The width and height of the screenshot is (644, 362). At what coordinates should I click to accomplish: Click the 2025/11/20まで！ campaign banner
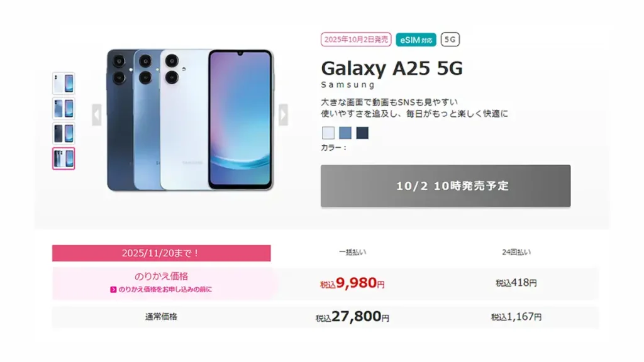pos(162,253)
